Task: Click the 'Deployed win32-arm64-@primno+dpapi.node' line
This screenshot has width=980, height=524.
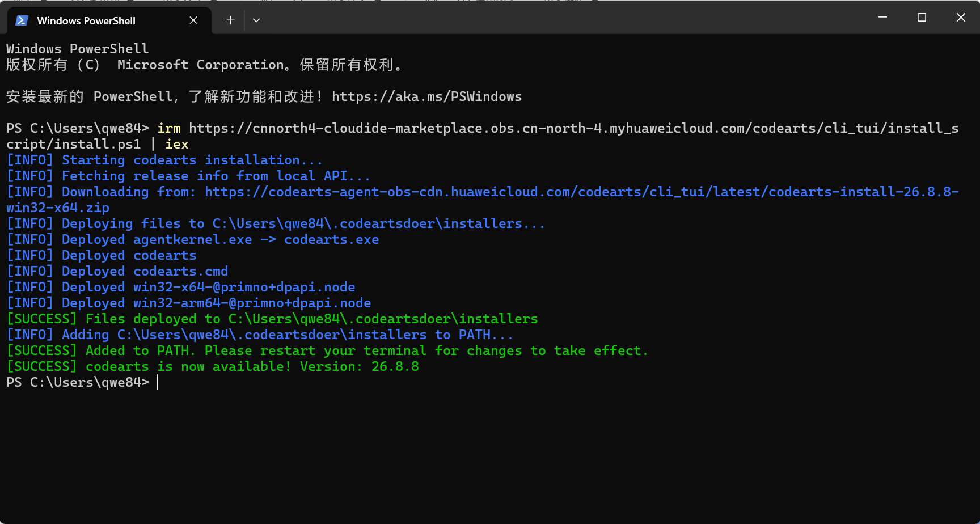Action: [x=189, y=303]
